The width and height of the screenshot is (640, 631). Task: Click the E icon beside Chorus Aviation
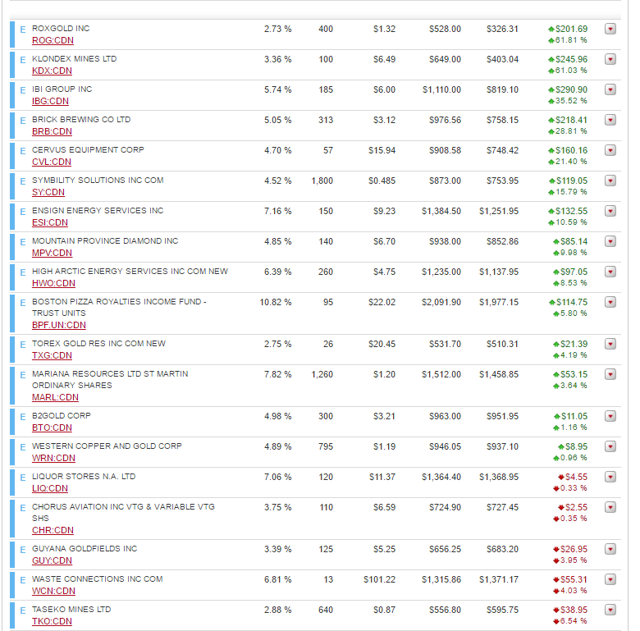[x=23, y=508]
